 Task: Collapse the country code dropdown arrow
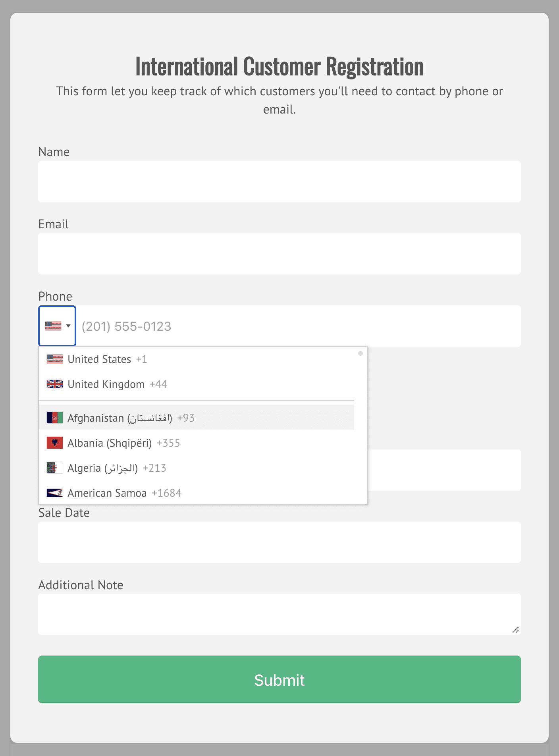[x=68, y=326]
